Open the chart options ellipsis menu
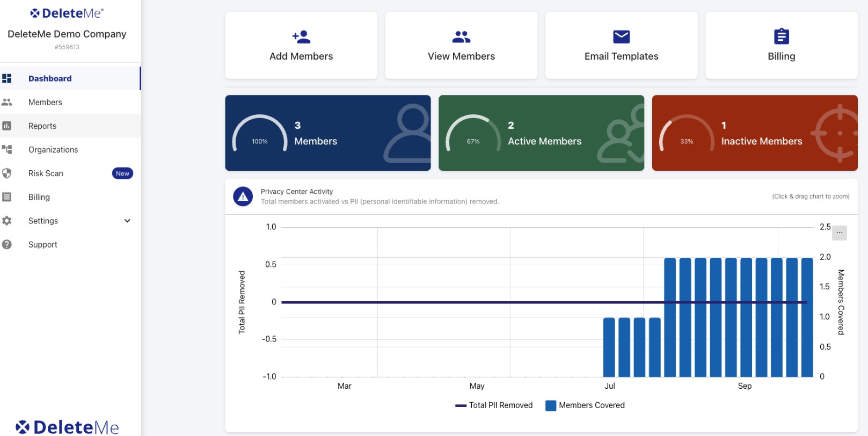This screenshot has width=868, height=436. pyautogui.click(x=839, y=233)
